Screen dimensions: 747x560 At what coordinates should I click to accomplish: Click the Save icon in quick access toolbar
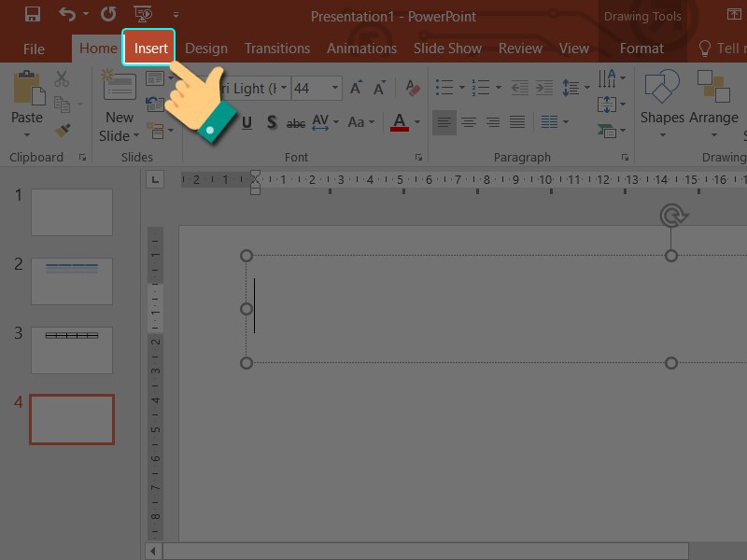(x=32, y=15)
